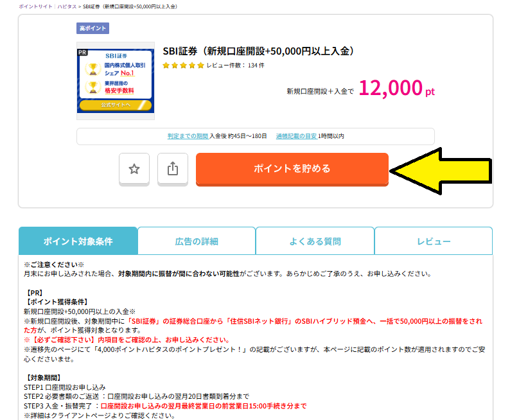Click the star favorite icon button
Screen dimensions: 519x420
(134, 169)
